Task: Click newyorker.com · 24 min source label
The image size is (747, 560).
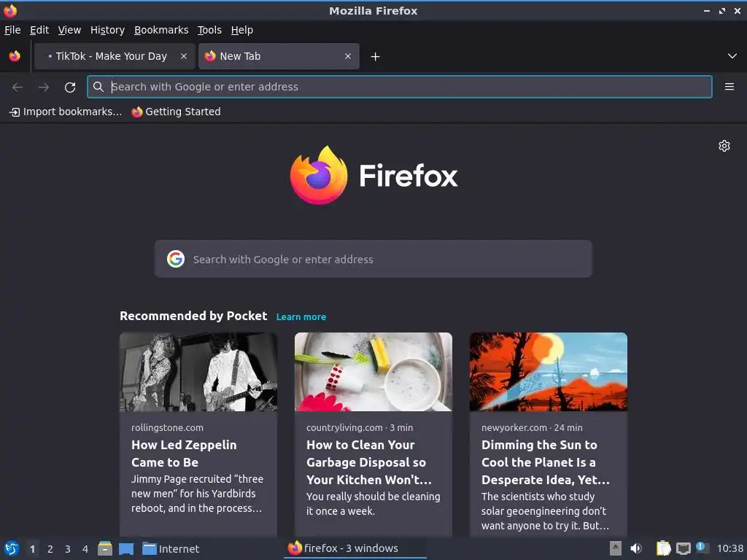Action: pos(532,427)
